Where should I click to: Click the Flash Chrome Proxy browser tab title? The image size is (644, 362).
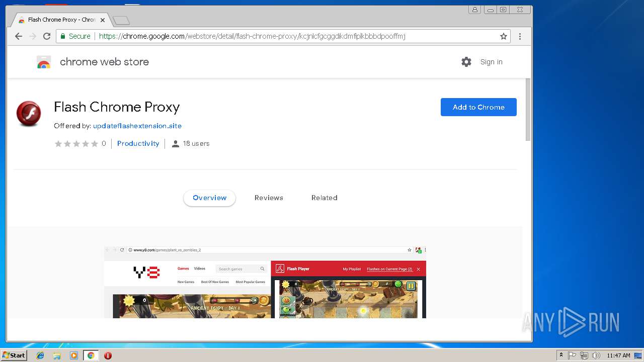61,20
